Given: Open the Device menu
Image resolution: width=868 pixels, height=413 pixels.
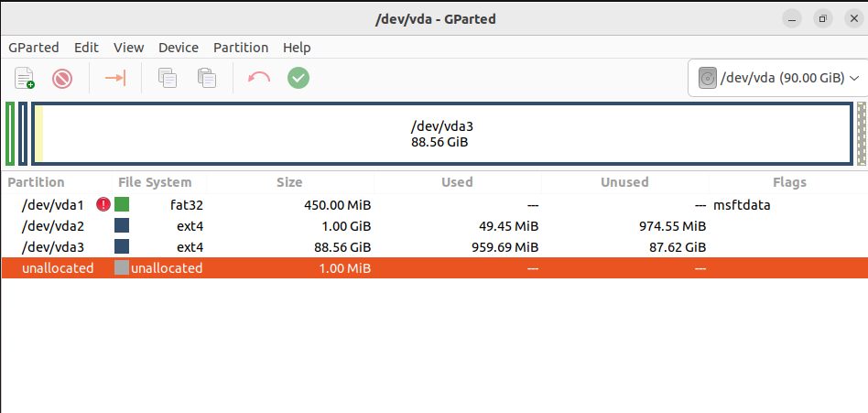Looking at the screenshot, I should [x=179, y=48].
